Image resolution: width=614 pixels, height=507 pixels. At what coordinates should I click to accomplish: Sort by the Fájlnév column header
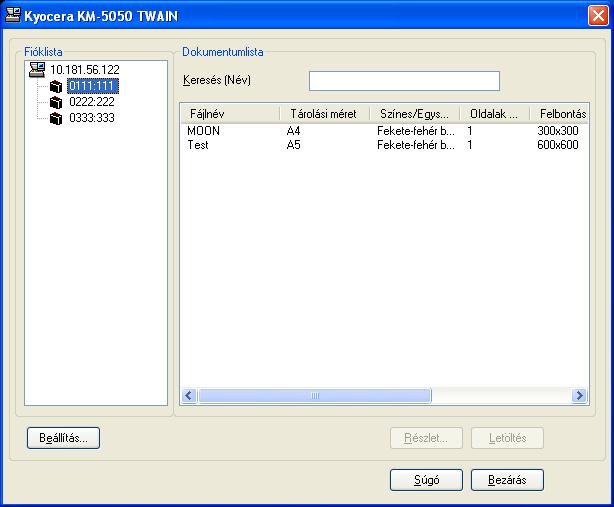tap(231, 114)
